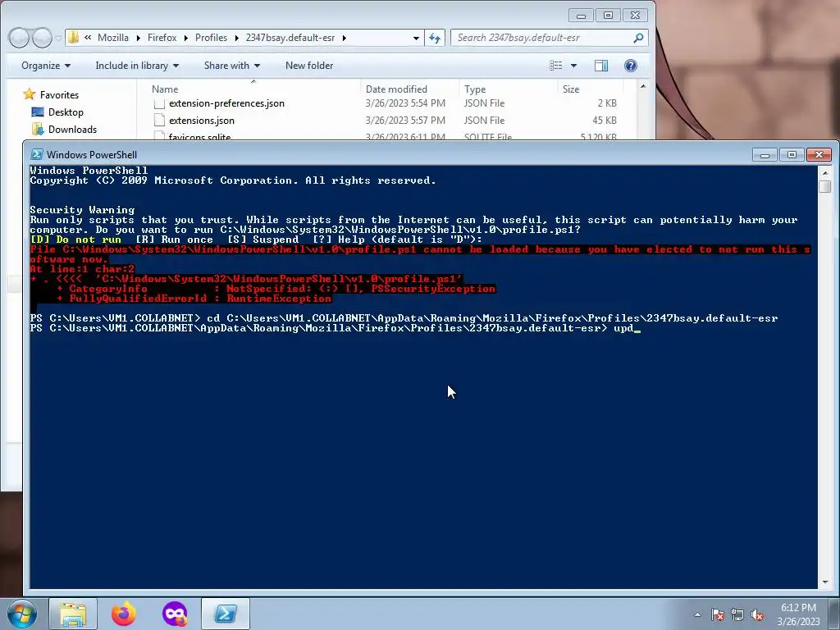
Task: Close the Explorer window
Action: pos(636,16)
